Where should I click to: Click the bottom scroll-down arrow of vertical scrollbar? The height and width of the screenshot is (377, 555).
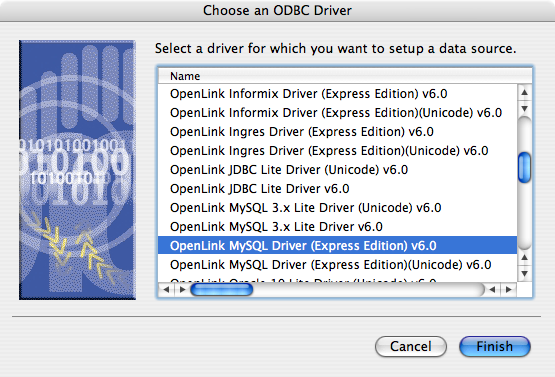525,274
